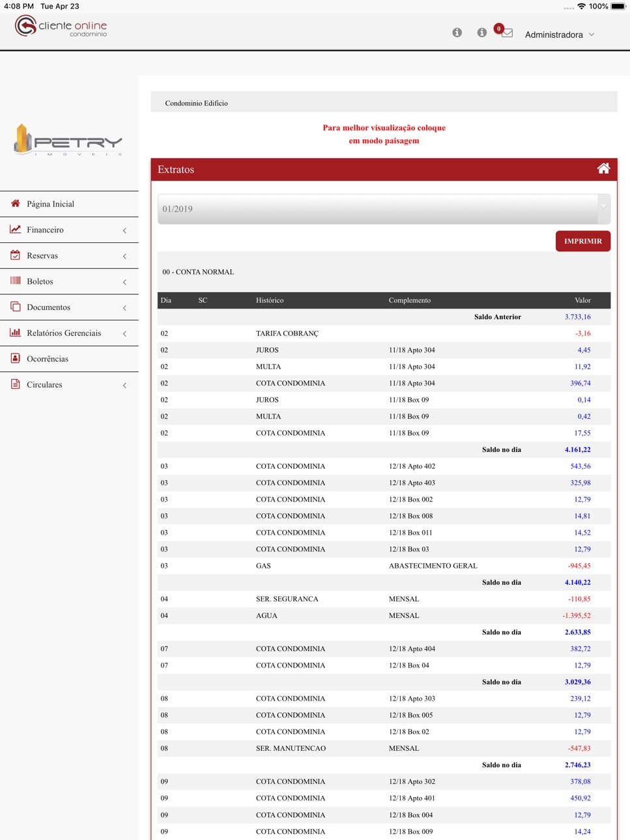Select ABASTECIMENTO GERAL complement
This screenshot has height=840, width=630.
[433, 566]
